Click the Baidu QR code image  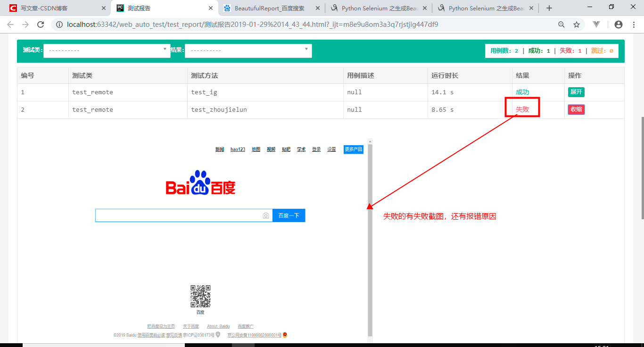coord(200,297)
